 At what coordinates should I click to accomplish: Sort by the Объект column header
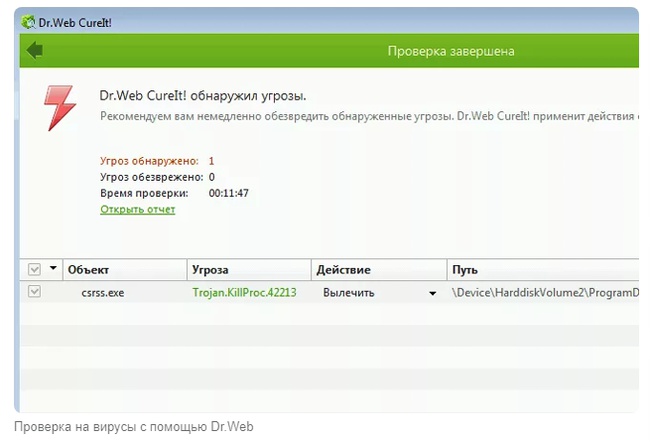125,270
